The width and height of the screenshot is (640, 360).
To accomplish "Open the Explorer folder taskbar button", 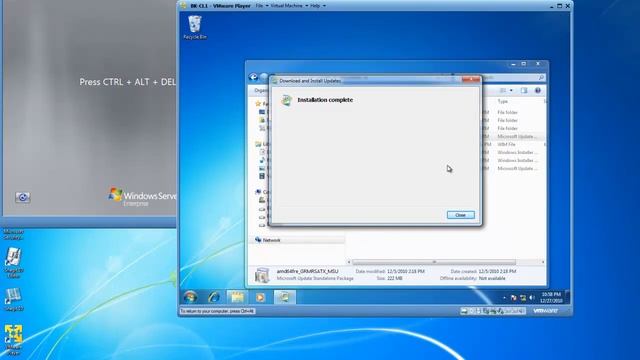I will pyautogui.click(x=238, y=297).
